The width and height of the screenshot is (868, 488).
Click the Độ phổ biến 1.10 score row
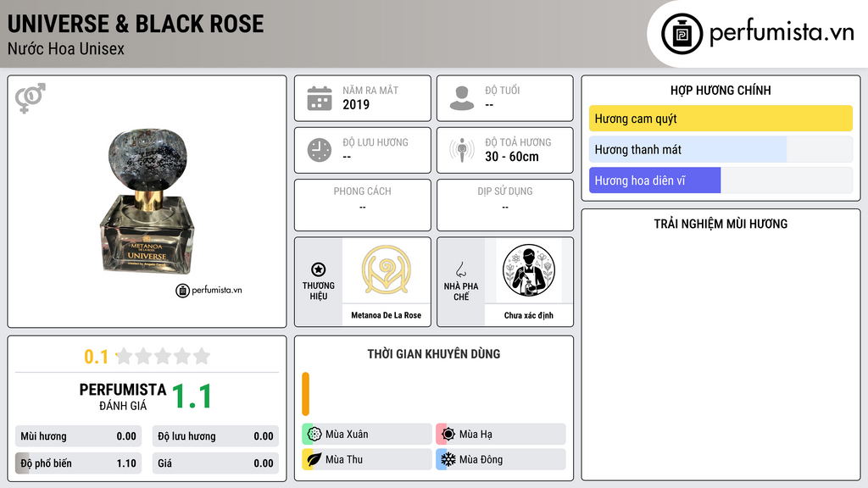(x=79, y=463)
